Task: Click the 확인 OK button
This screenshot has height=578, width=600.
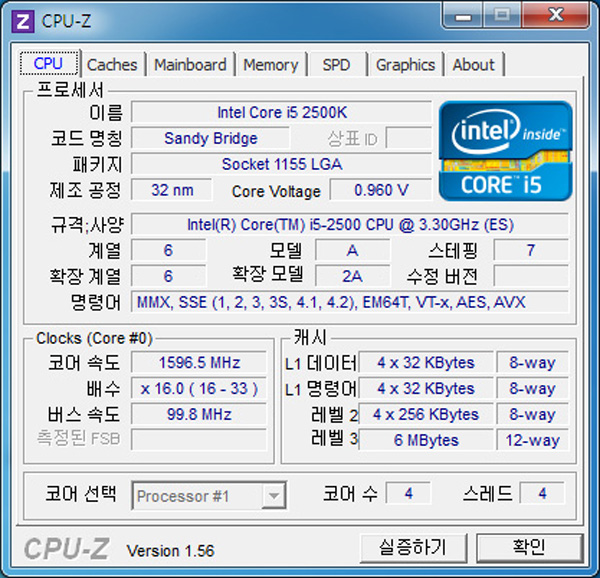Action: (x=529, y=548)
